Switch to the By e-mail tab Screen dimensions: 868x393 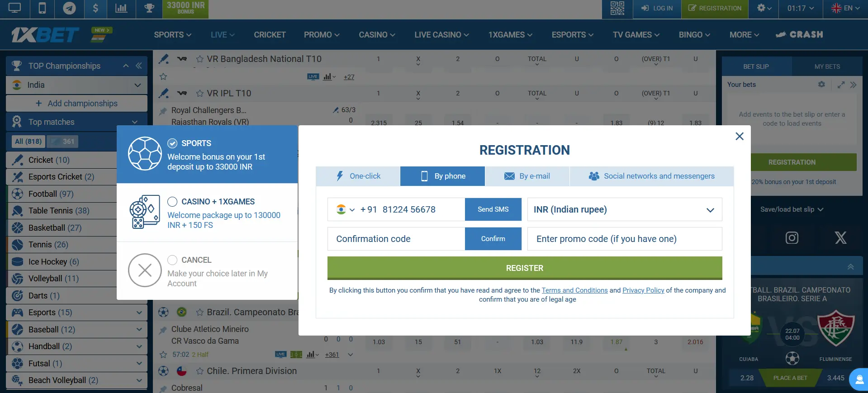[527, 176]
